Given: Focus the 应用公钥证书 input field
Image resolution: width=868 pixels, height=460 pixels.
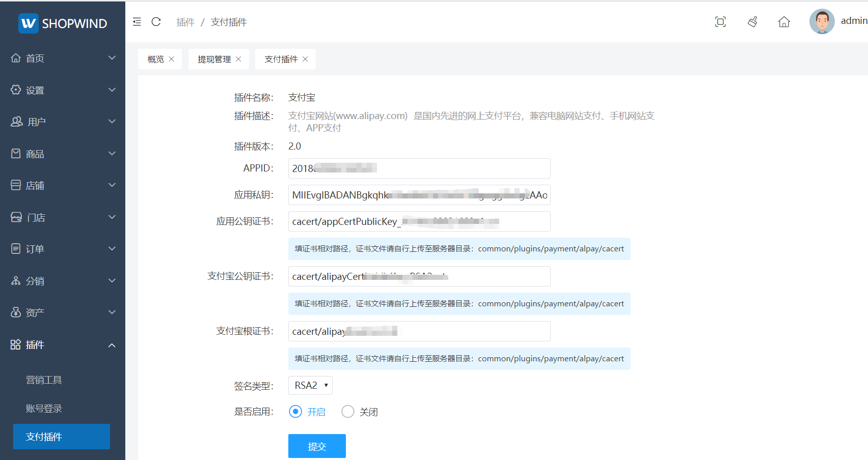Looking at the screenshot, I should tap(419, 221).
